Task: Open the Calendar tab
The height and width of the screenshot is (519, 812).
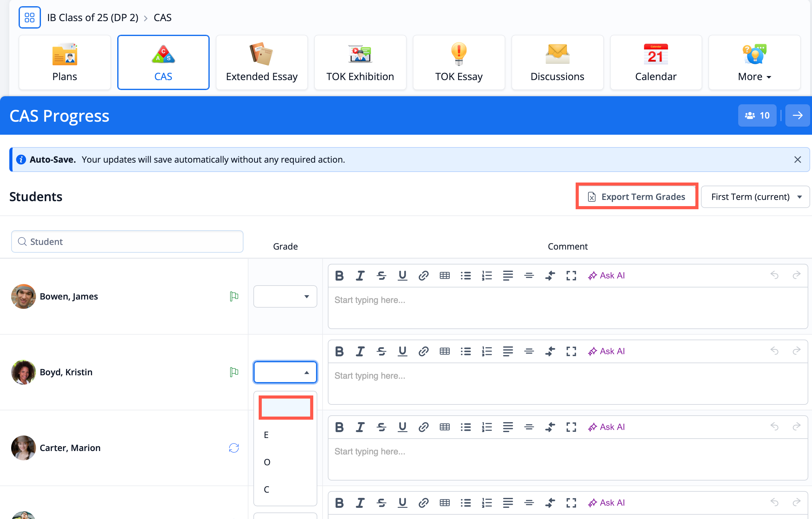Action: coord(656,62)
